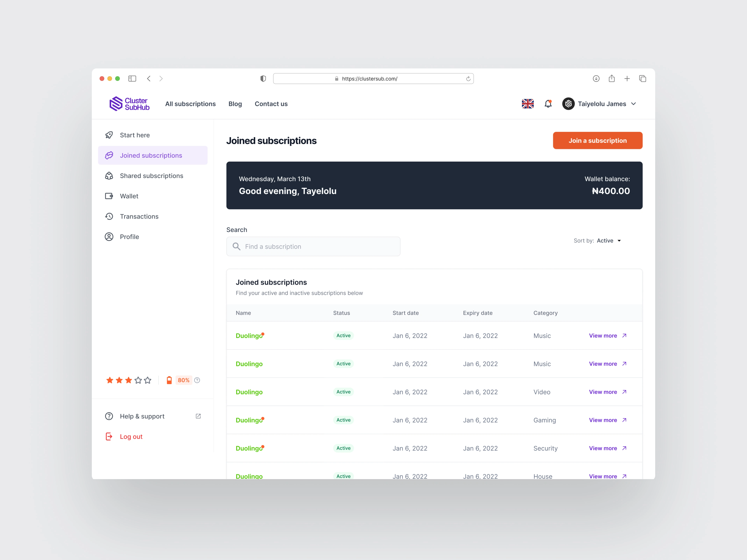The width and height of the screenshot is (747, 560).
Task: Open the notifications bell
Action: point(548,104)
